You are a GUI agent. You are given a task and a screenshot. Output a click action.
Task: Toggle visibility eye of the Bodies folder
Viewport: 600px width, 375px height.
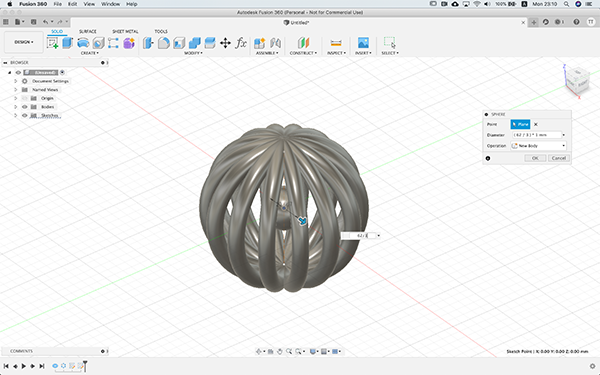25,107
